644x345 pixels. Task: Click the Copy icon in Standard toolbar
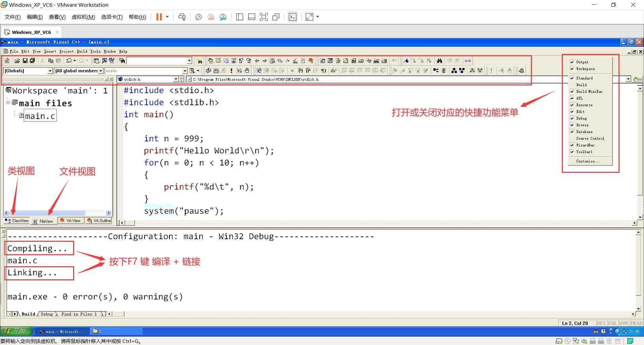click(51, 61)
